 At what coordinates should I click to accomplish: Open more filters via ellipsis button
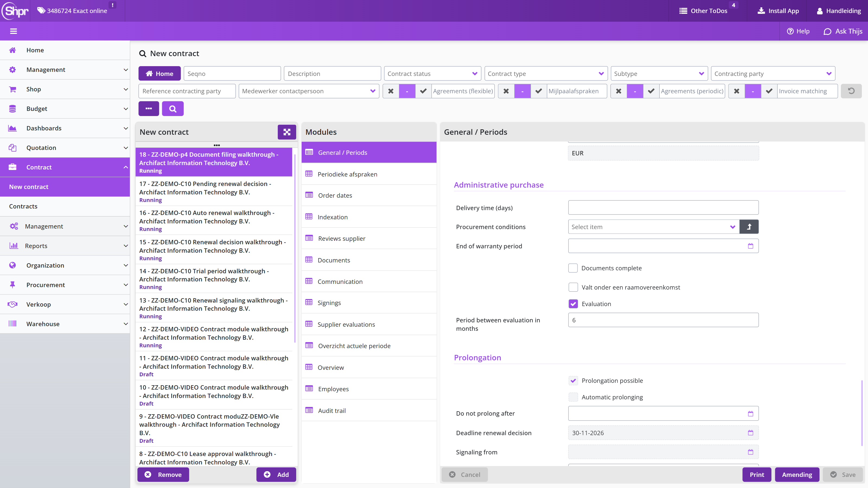[149, 108]
